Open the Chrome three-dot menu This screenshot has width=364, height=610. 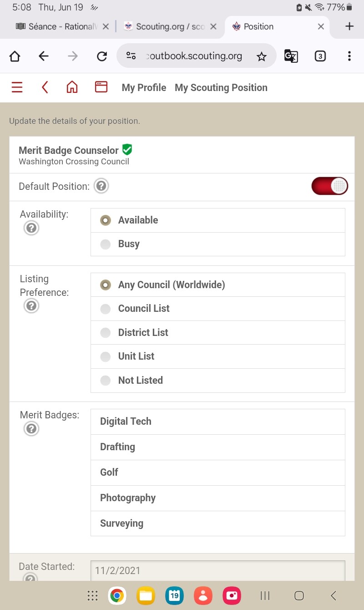tap(349, 56)
